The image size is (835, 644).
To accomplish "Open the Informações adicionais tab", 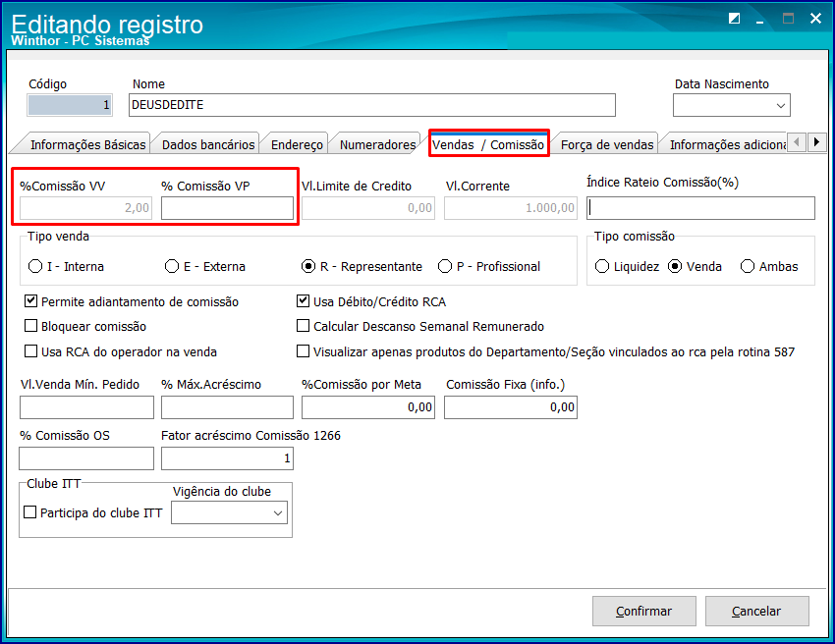I will click(x=727, y=144).
